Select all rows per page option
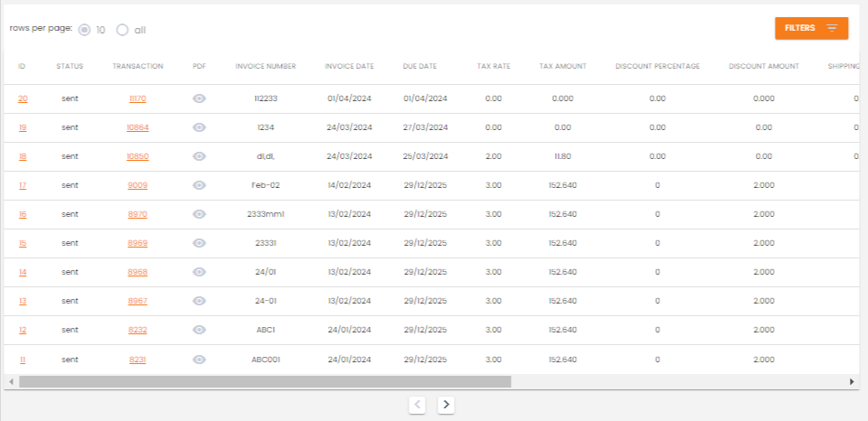Screen dimensions: 868x421 click(x=122, y=30)
